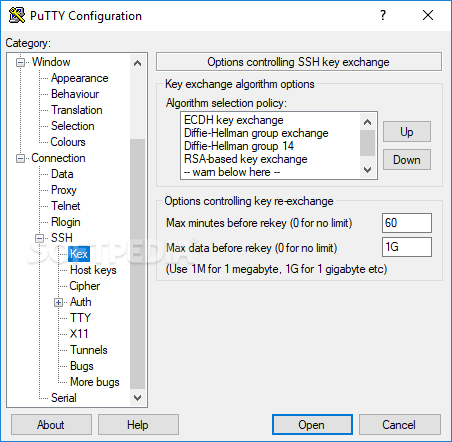Open the Tunnels category
The width and height of the screenshot is (452, 442).
click(89, 350)
